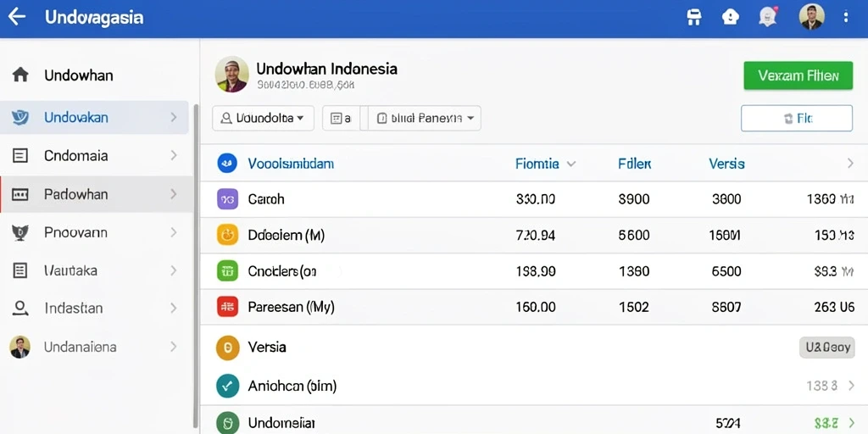Click the red Pareesan row icon
868x434 pixels.
pos(227,306)
